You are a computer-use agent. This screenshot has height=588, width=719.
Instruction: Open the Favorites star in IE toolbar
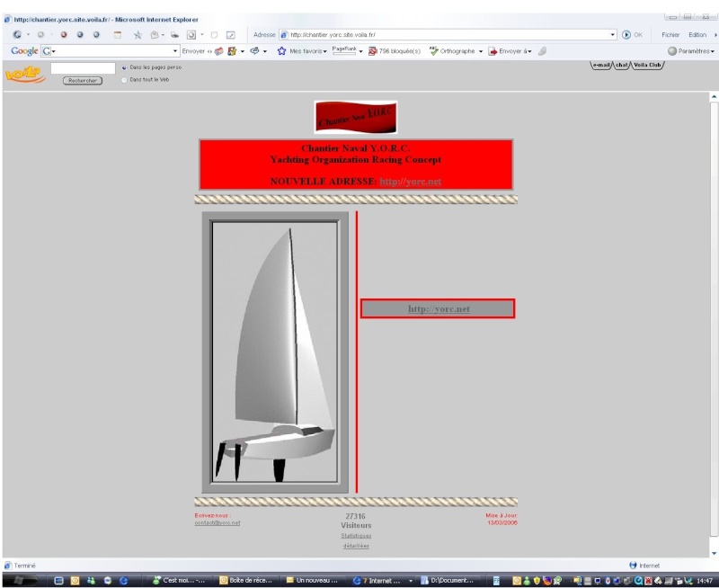(x=138, y=35)
